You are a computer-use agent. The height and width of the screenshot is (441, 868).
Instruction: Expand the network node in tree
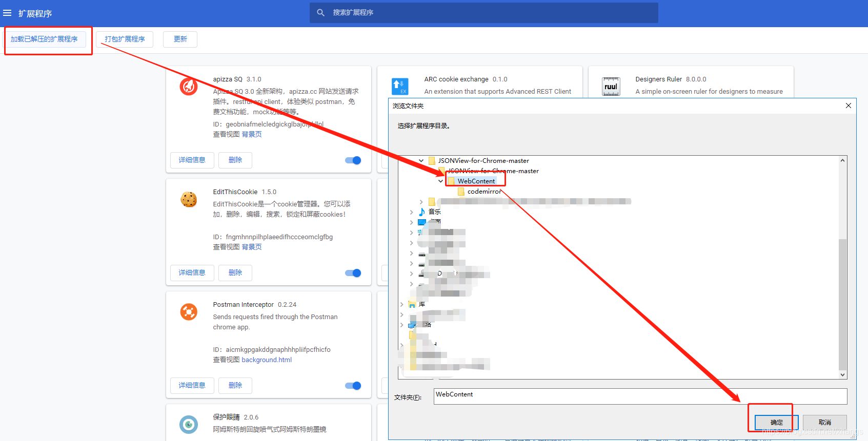[x=401, y=325]
